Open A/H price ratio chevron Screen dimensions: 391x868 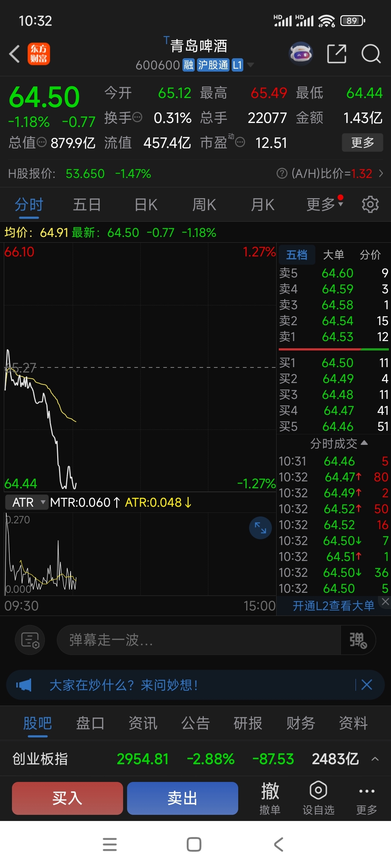(381, 174)
